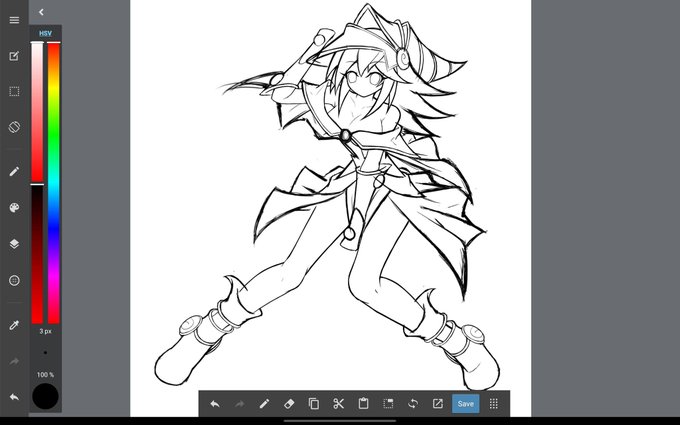Click the copy icon in bottom toolbar

tap(314, 404)
